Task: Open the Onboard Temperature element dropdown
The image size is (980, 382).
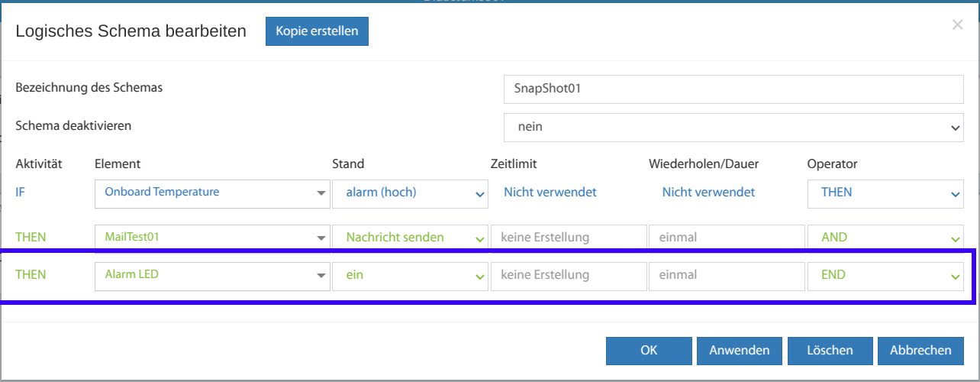Action: (x=211, y=193)
